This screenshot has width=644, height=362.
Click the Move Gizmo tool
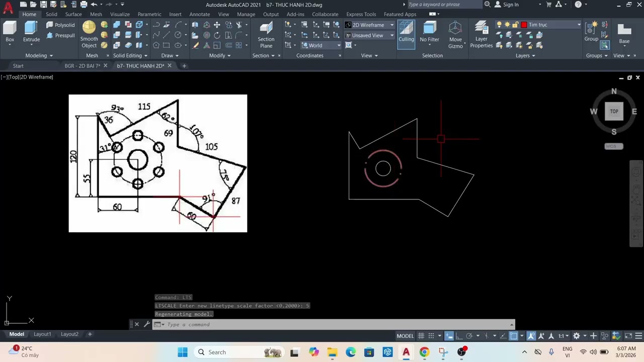pyautogui.click(x=455, y=35)
